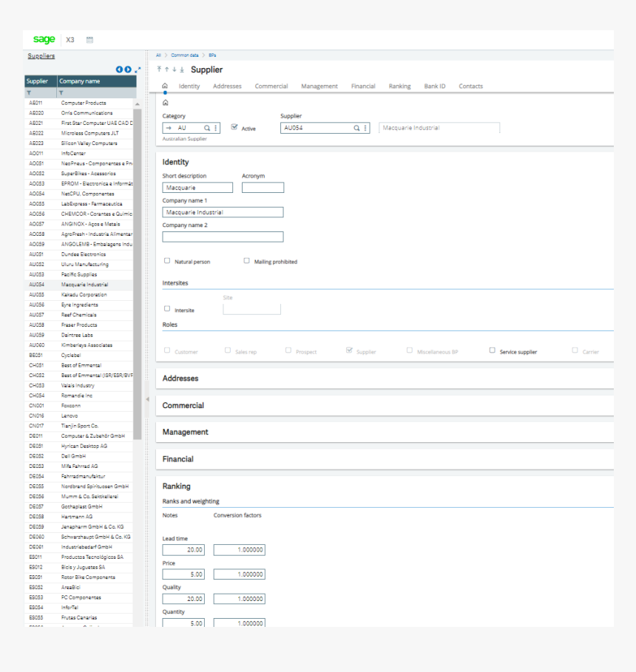The height and width of the screenshot is (672, 636).
Task: Click the home icon tab
Action: (165, 86)
